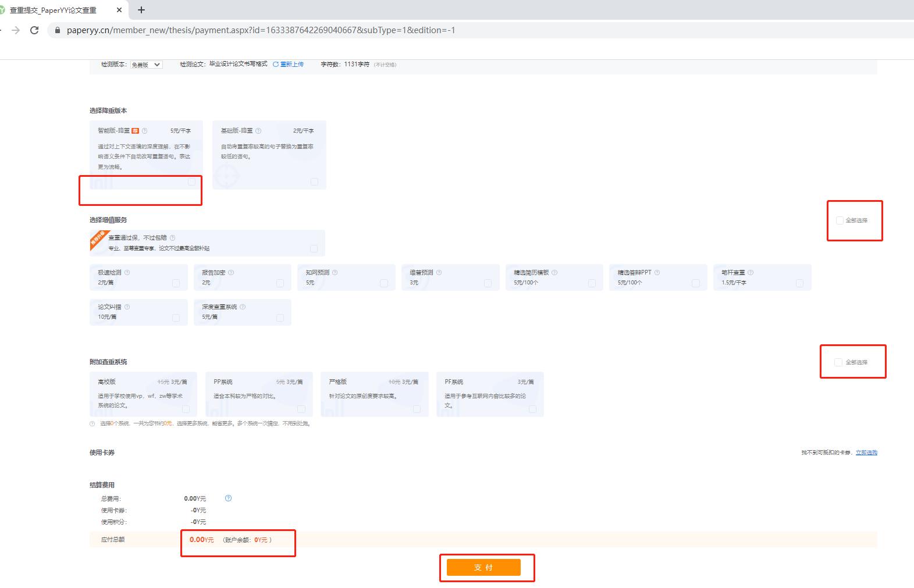
Task: Click the 使用卡券 heading
Action: [102, 452]
